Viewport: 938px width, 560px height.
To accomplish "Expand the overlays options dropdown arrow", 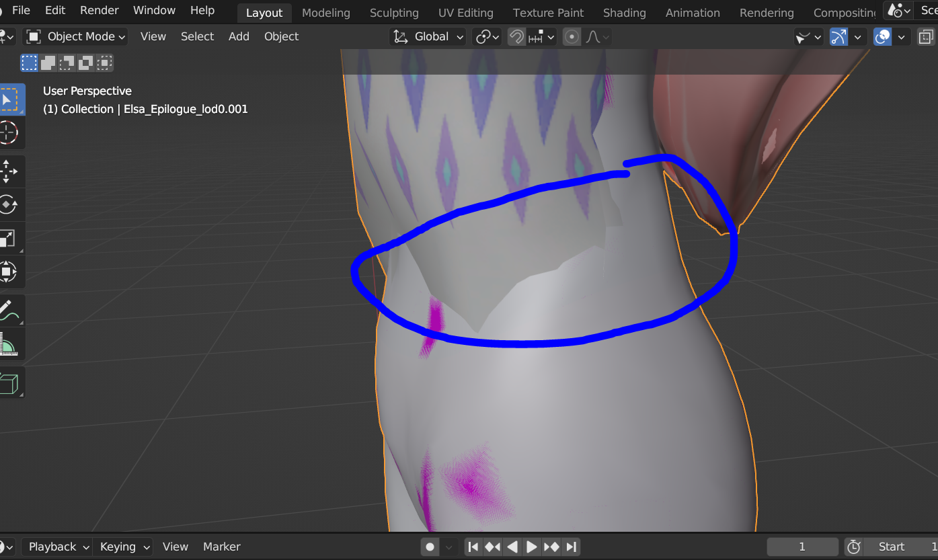I will click(x=901, y=37).
